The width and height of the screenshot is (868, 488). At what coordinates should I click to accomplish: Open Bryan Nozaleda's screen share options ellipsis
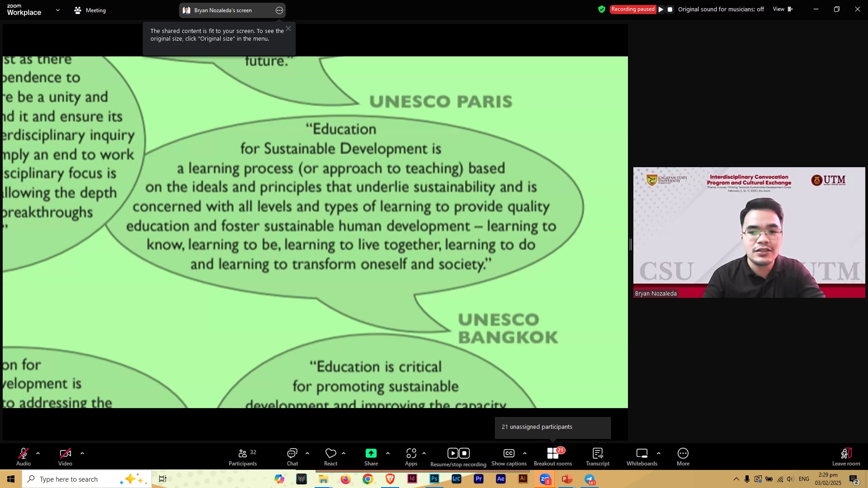[279, 10]
